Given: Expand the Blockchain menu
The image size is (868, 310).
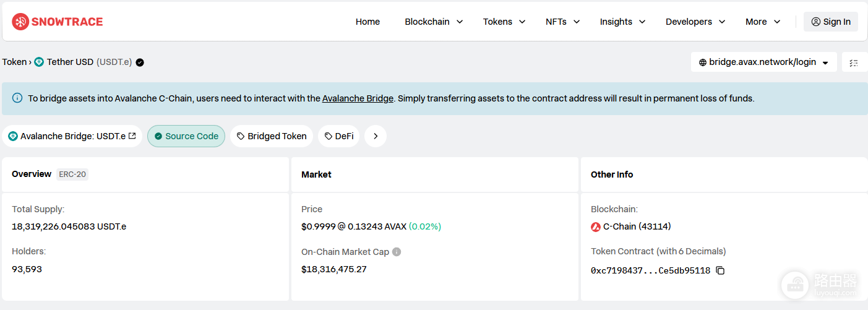Looking at the screenshot, I should (x=434, y=22).
